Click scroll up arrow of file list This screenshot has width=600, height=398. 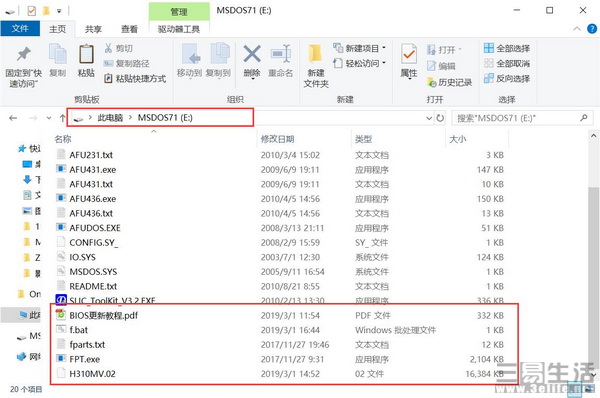[593, 135]
